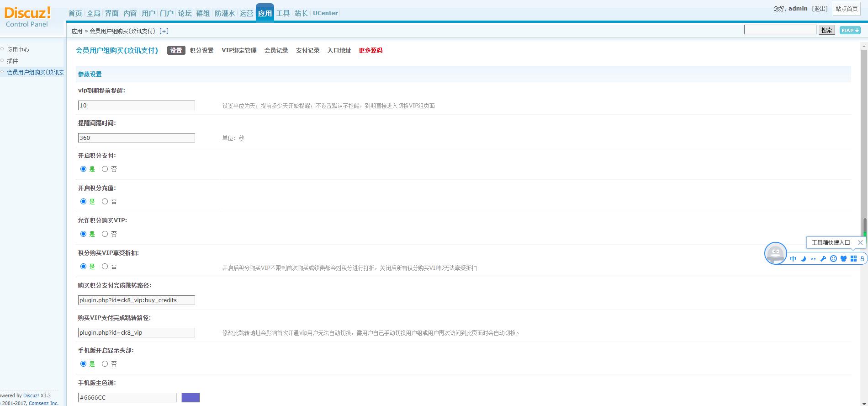This screenshot has height=406, width=868.
Task: Click the 退出 logout link
Action: point(820,9)
